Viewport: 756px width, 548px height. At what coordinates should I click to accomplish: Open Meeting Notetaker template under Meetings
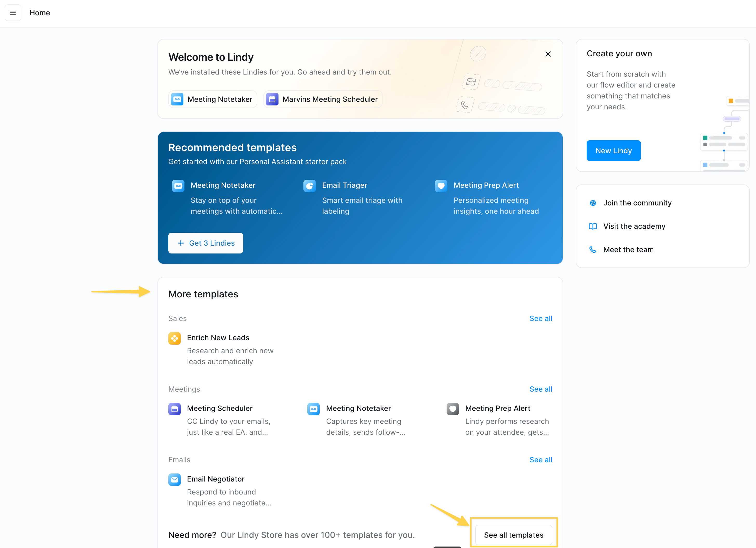pos(358,408)
